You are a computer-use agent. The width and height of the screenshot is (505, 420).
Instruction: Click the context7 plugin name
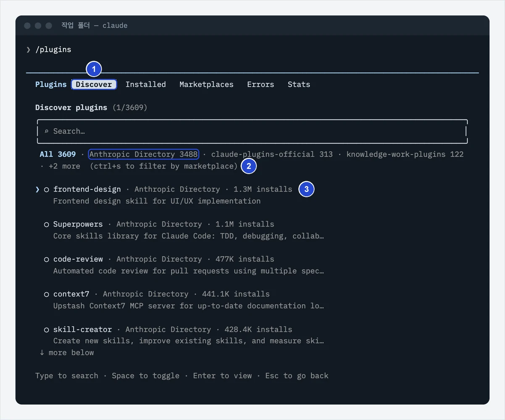(71, 294)
